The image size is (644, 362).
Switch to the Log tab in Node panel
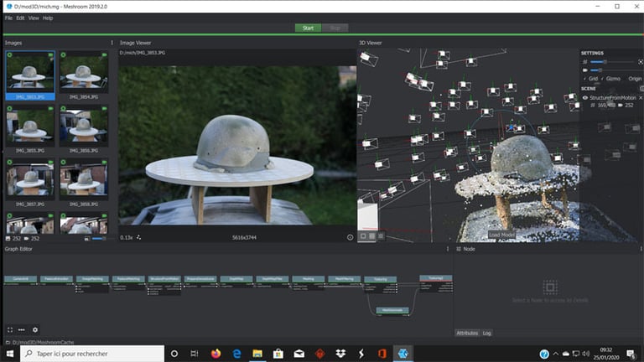point(486,333)
